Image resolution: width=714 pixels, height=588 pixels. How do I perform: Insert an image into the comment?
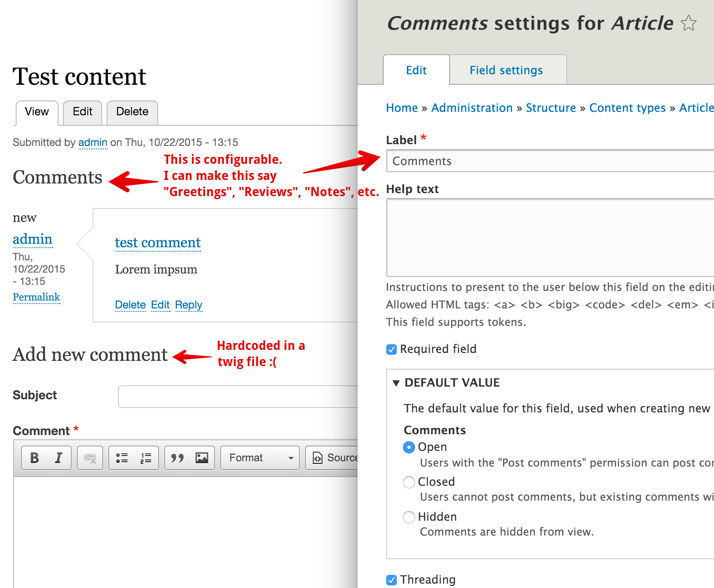click(201, 457)
